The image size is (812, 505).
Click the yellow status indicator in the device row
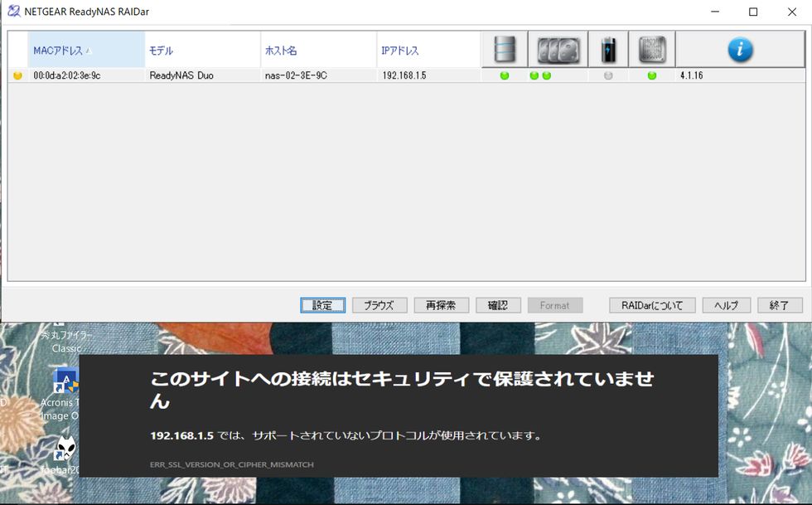[17, 75]
